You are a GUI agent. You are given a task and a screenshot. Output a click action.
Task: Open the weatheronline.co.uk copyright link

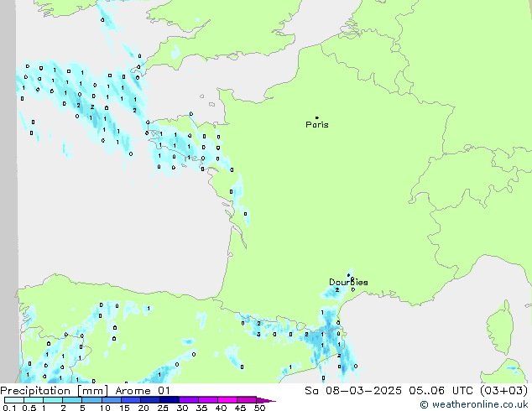(474, 404)
